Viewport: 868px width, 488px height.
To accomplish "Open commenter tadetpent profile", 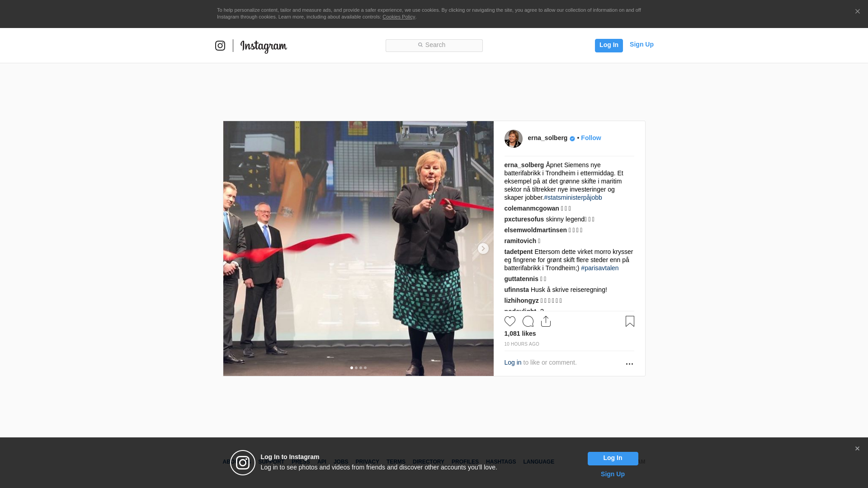I will coord(518,252).
